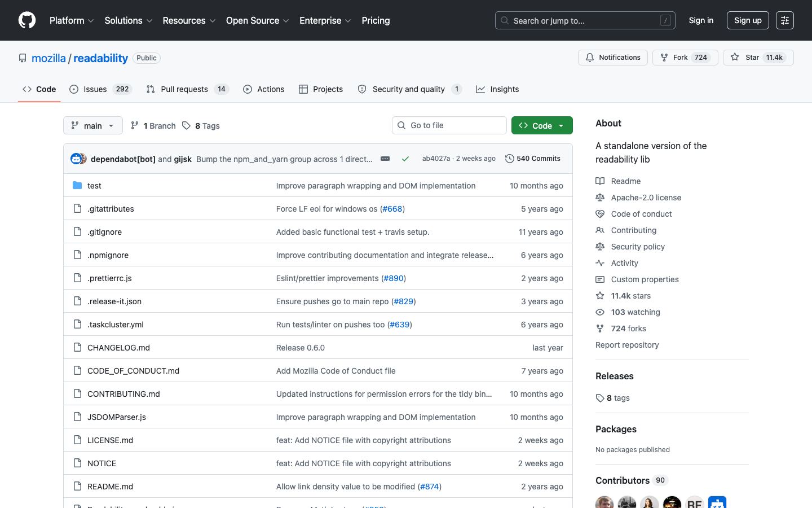Open the CONTRIBUTING.md file
Image resolution: width=812 pixels, height=508 pixels.
point(123,394)
